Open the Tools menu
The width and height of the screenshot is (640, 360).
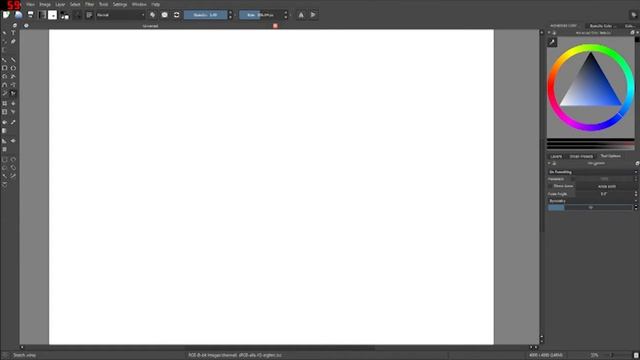pos(104,4)
